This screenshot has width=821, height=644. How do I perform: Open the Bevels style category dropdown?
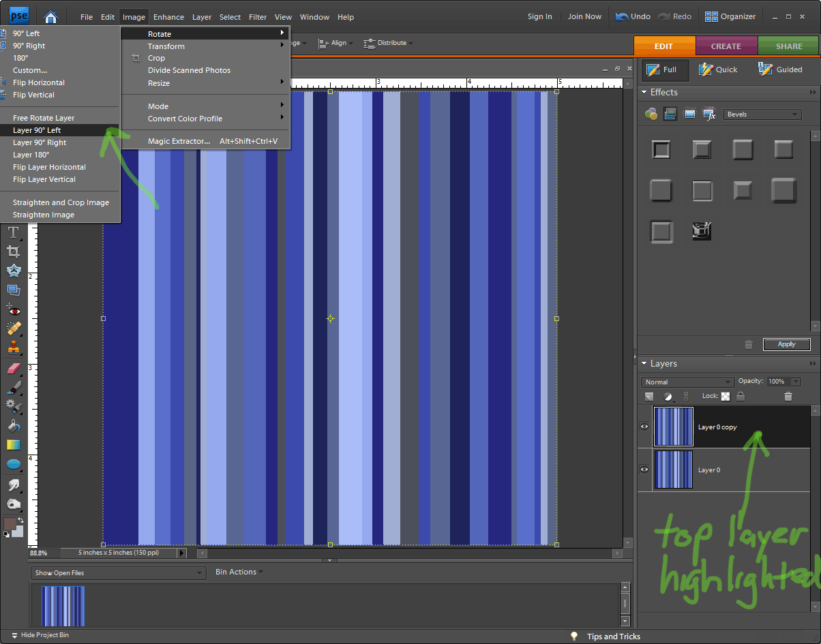point(762,114)
